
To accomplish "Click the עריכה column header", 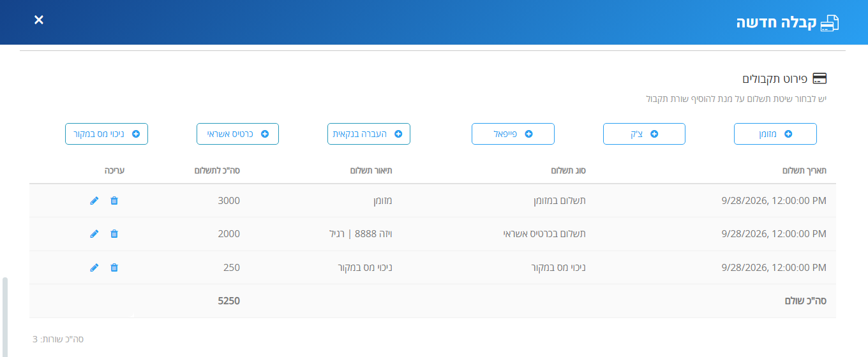I will [115, 171].
